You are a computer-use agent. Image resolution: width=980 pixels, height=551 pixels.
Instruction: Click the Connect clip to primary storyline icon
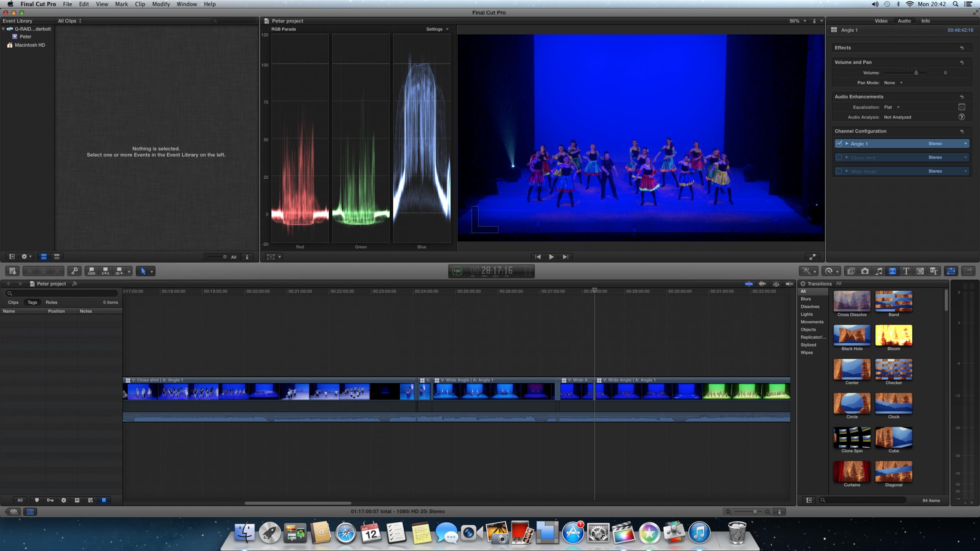tap(91, 271)
